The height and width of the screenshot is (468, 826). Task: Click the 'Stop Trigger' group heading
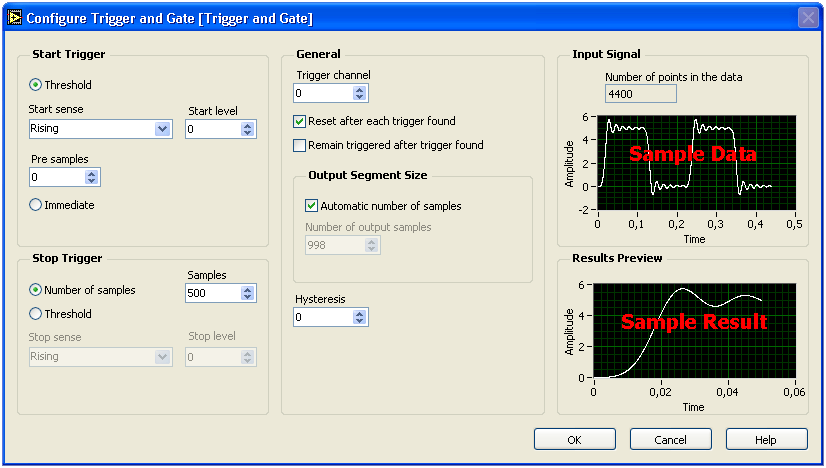[x=67, y=258]
